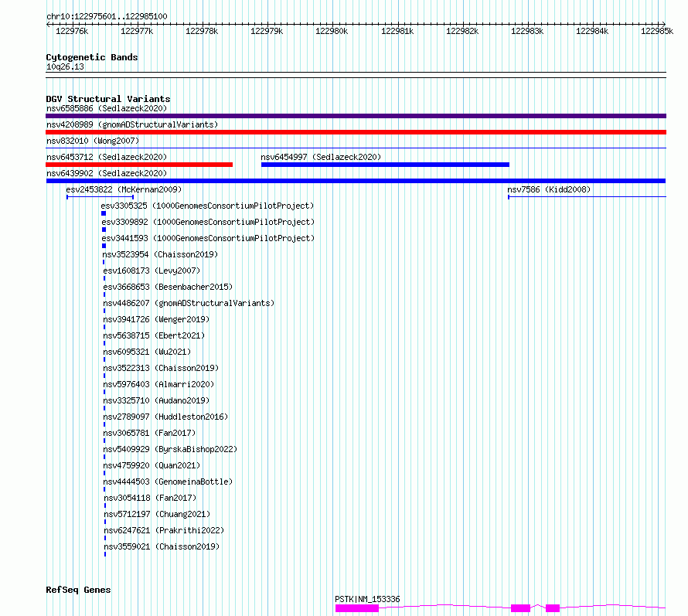688x616 pixels.
Task: Open nsv2789097 (Huddleston2016) label
Action: point(165,417)
